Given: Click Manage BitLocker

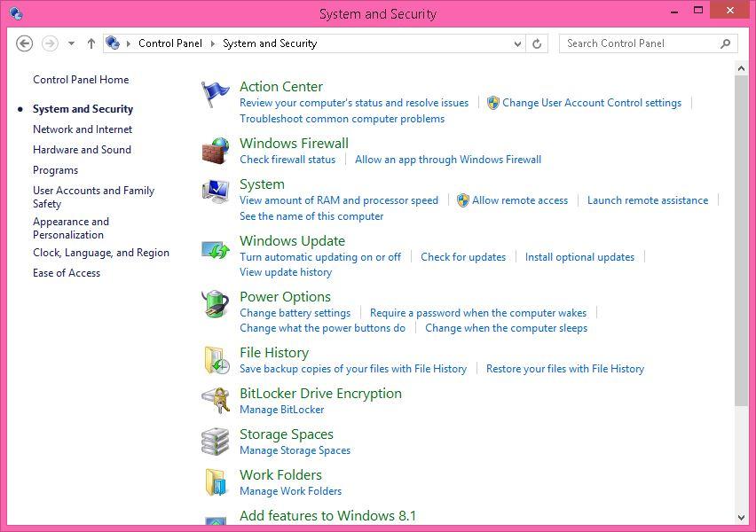Looking at the screenshot, I should coord(281,410).
